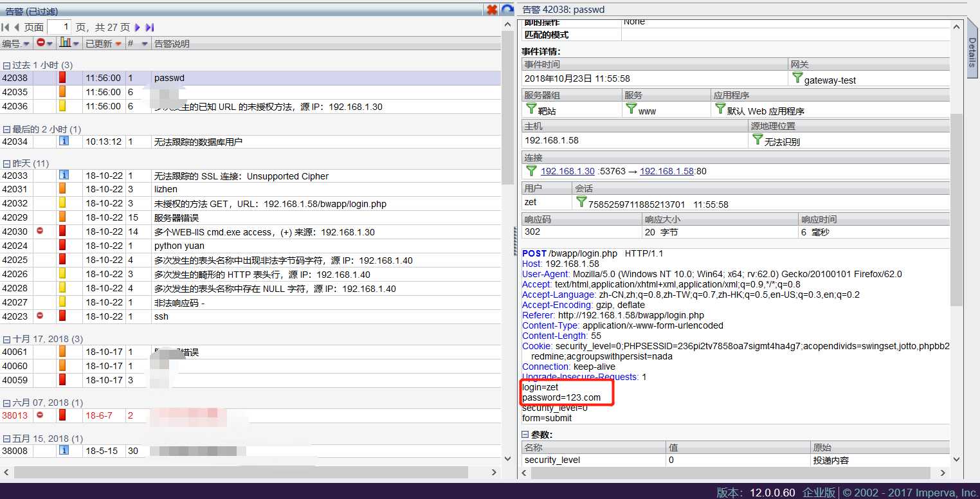Select alert 42027 非法响应码
This screenshot has width=980, height=499.
point(251,302)
